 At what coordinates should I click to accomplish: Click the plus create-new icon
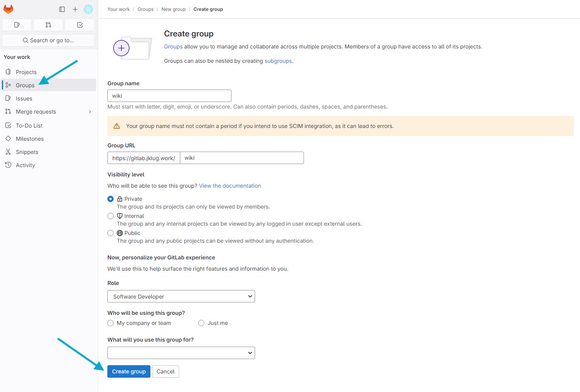75,9
